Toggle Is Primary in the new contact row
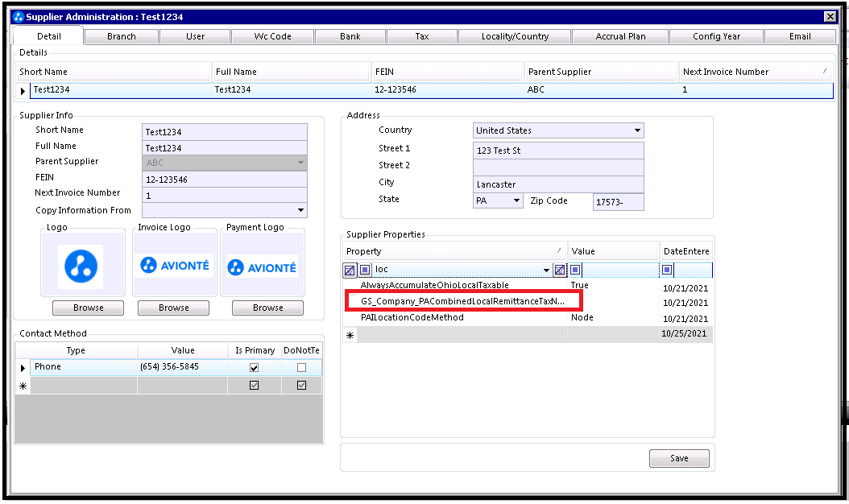This screenshot has height=504, width=849. coord(254,386)
